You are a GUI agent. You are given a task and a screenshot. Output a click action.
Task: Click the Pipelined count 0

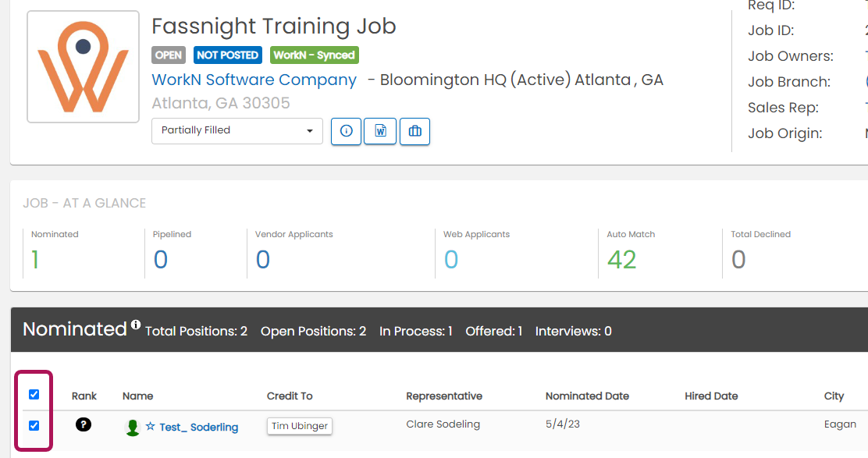pyautogui.click(x=161, y=259)
